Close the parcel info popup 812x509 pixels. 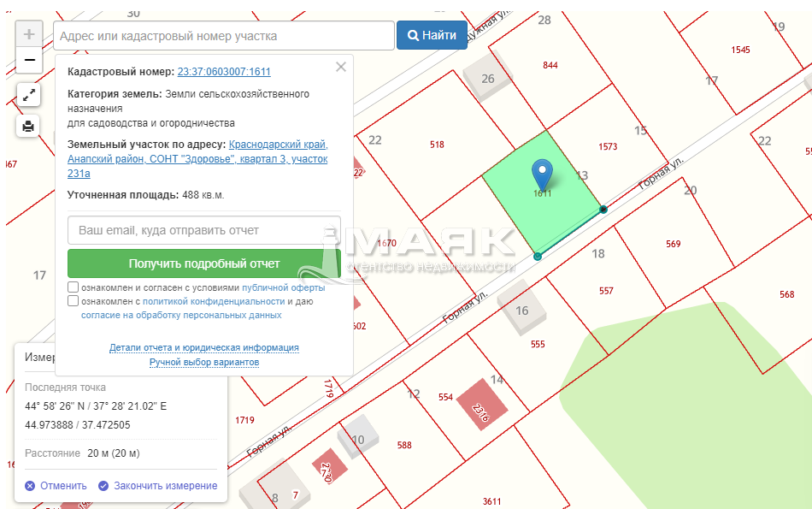click(x=341, y=67)
